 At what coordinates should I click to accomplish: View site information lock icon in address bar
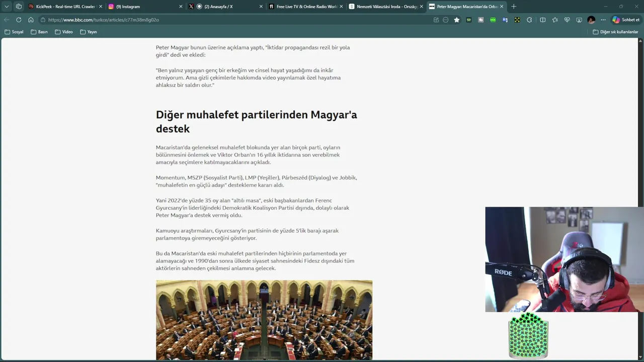[x=43, y=20]
